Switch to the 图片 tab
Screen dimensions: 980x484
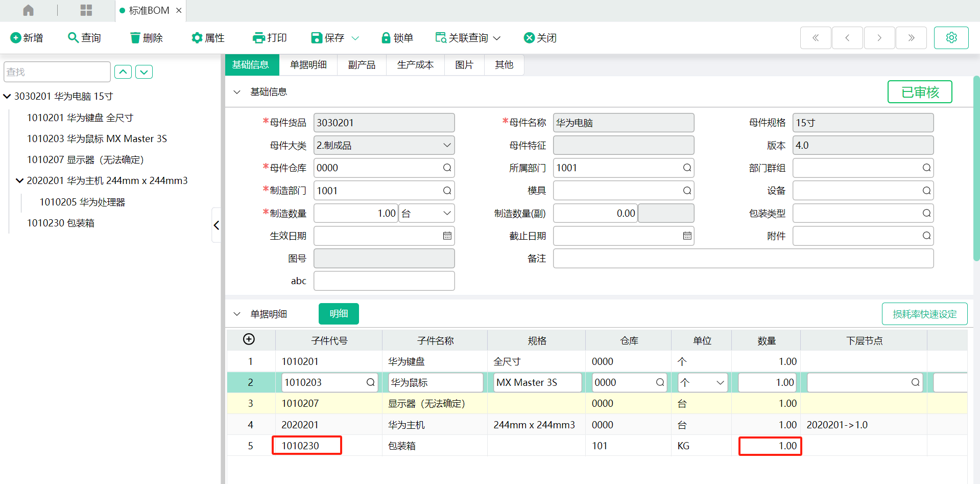click(x=464, y=65)
